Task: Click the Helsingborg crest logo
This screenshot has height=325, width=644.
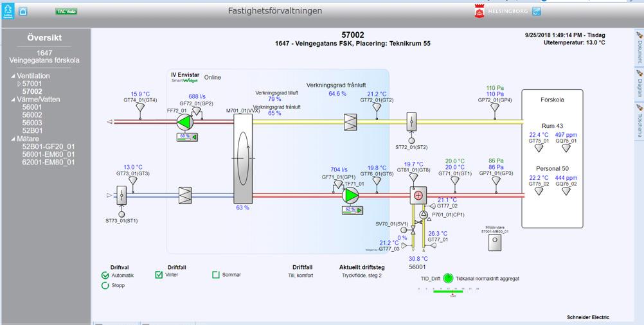Action: click(479, 12)
